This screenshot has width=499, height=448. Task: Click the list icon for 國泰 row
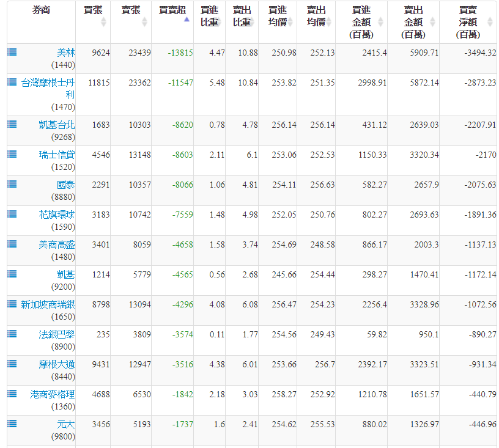tap(12, 184)
